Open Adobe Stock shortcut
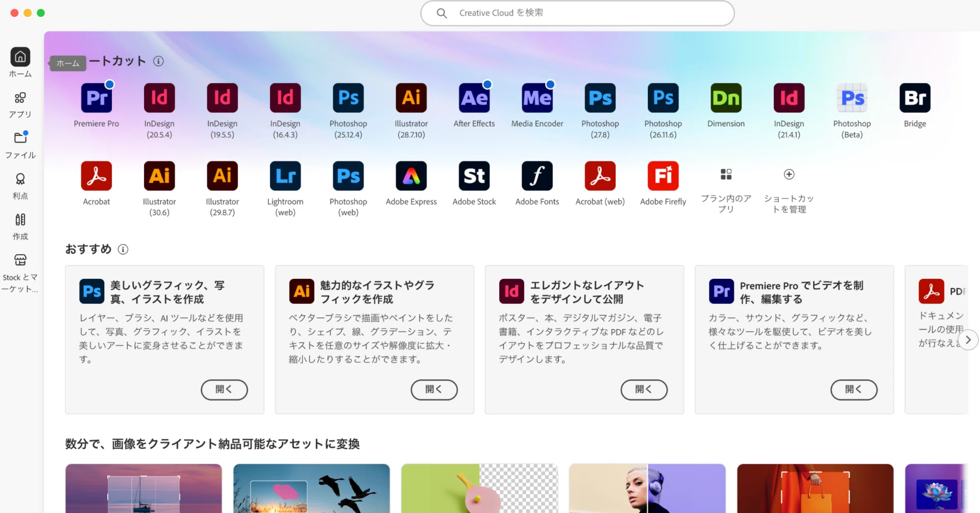The height and width of the screenshot is (513, 980). tap(474, 176)
